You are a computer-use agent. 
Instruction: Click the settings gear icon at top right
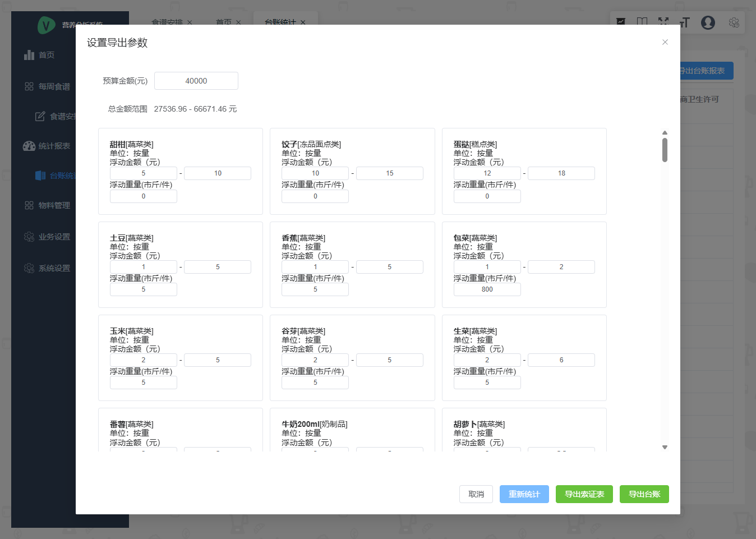[x=734, y=22]
